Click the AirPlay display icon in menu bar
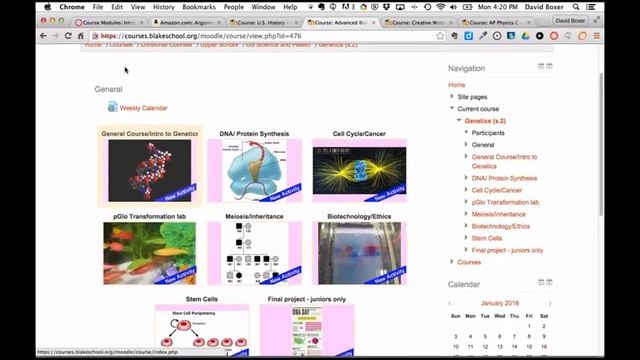Screen dimensions: 640x360 [x=400, y=7]
